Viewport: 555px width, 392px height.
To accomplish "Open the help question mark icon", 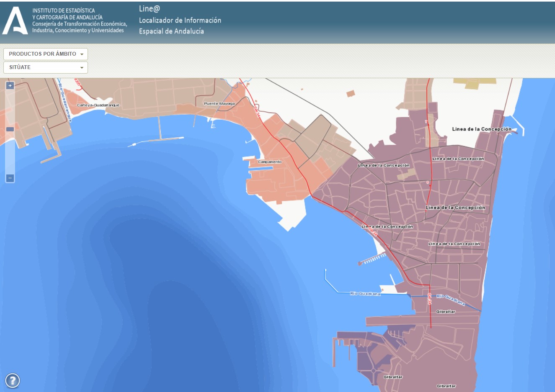I will click(13, 381).
